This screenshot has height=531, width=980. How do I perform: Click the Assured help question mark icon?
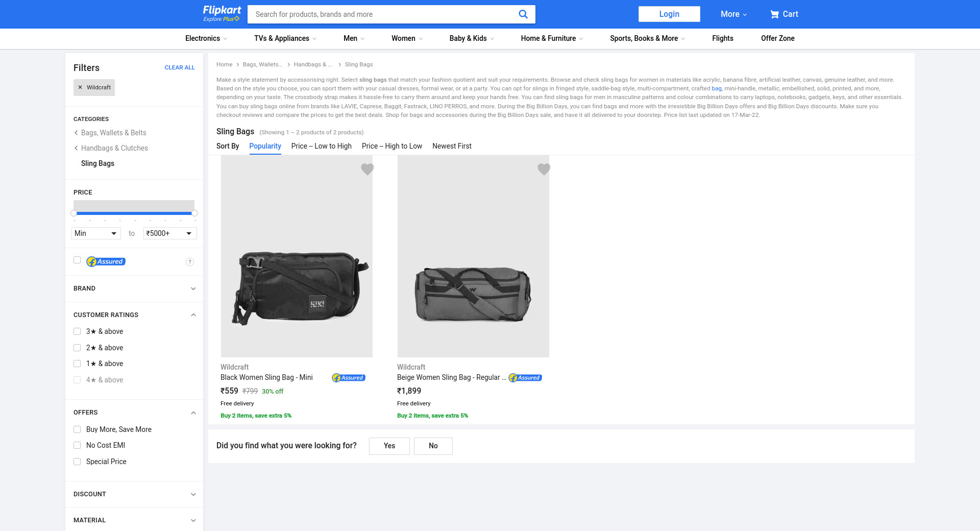[x=190, y=262]
